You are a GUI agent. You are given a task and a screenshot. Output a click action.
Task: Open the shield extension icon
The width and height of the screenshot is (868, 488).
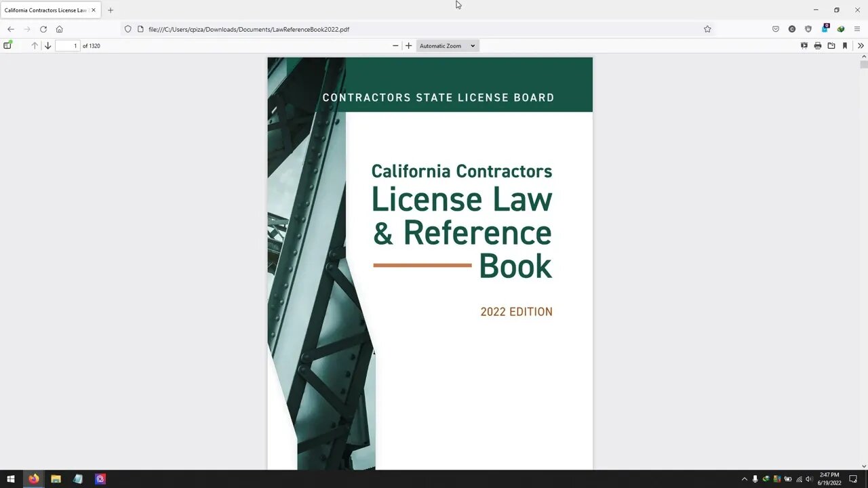pyautogui.click(x=808, y=29)
